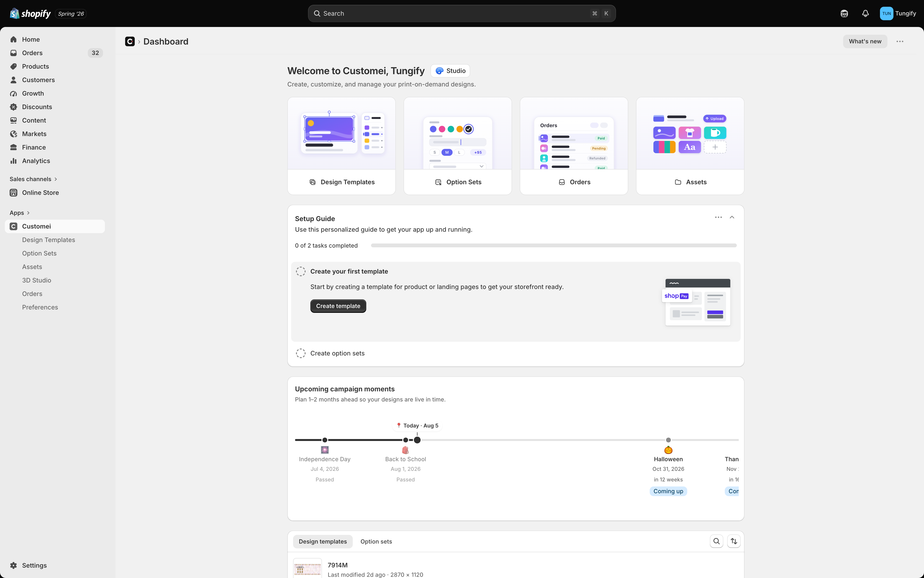Open the Setup Guide ellipsis menu

[x=718, y=217]
